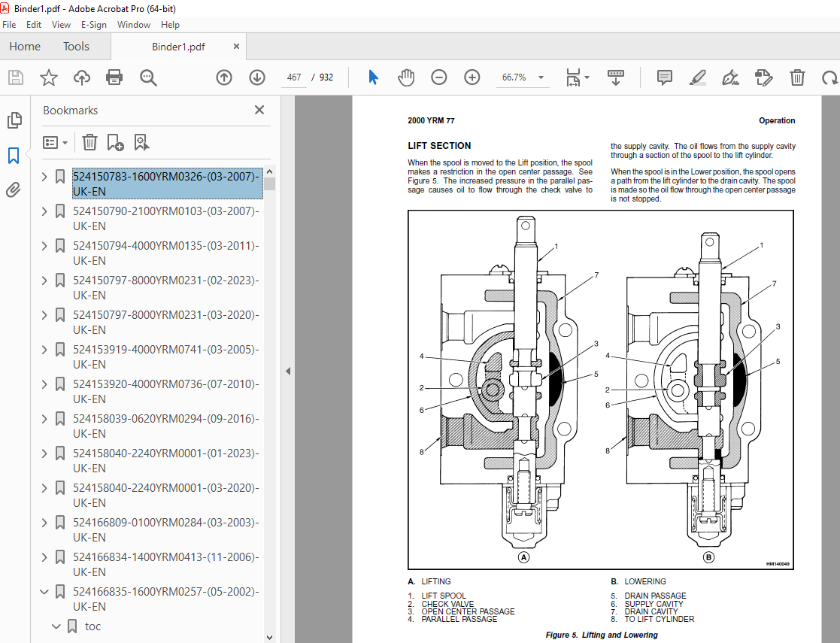Open the Help menu
The width and height of the screenshot is (840, 643).
[x=171, y=25]
